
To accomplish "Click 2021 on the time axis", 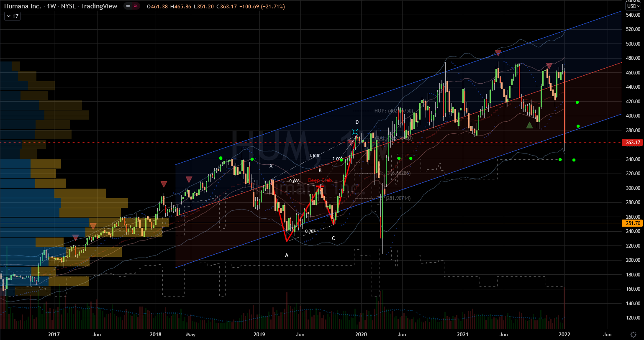I will (x=462, y=335).
